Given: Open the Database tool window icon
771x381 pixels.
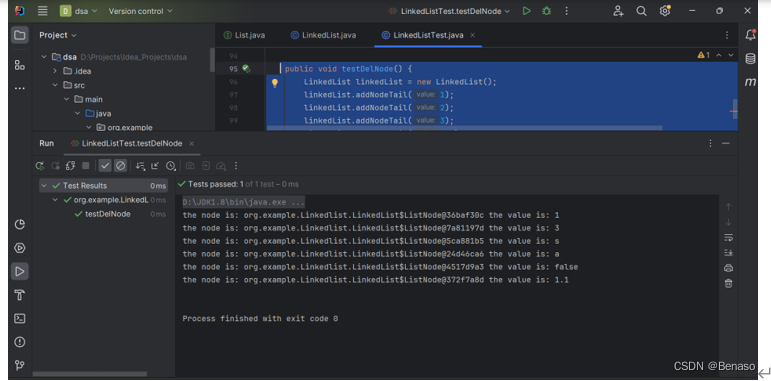Looking at the screenshot, I should tap(750, 59).
